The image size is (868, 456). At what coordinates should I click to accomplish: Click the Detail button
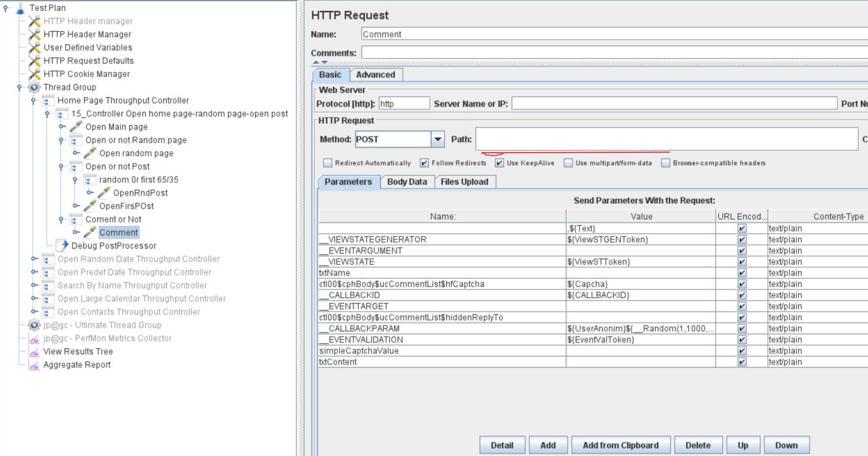(x=502, y=445)
